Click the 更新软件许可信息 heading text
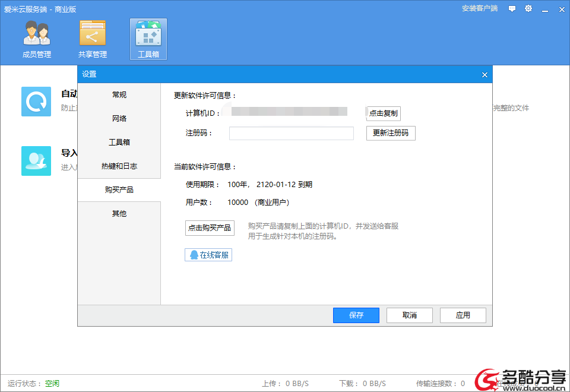 pos(205,96)
